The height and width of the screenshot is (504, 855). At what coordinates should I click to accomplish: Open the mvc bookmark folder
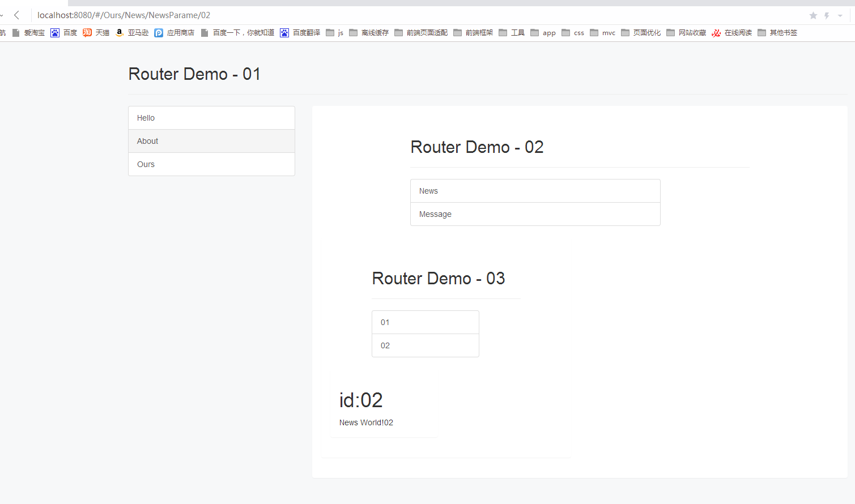603,33
